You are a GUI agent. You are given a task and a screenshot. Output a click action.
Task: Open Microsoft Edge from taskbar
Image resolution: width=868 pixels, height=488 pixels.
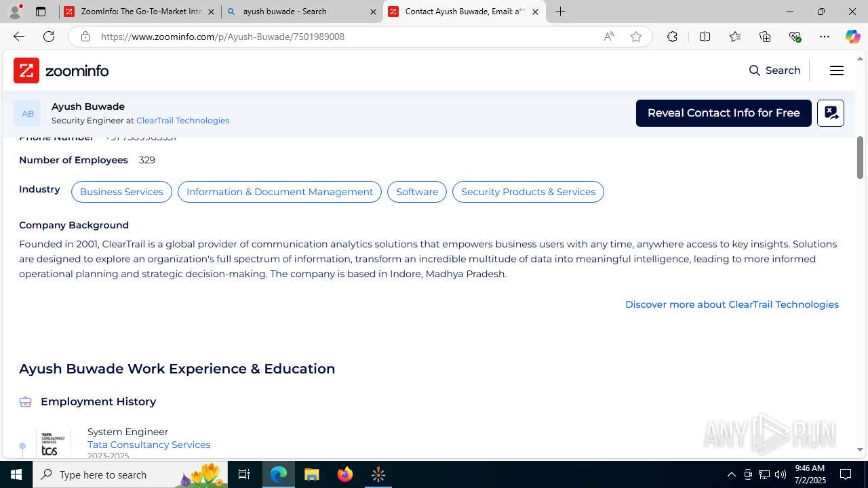[279, 474]
